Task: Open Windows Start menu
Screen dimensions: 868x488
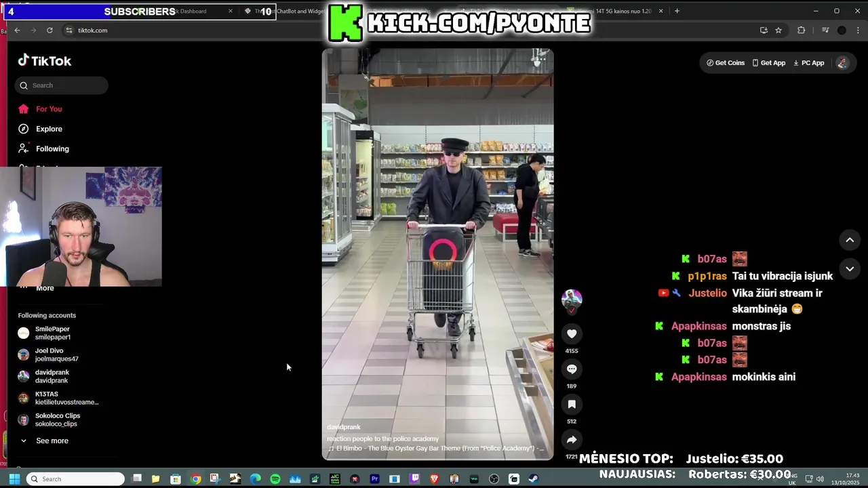Action: coord(14,479)
